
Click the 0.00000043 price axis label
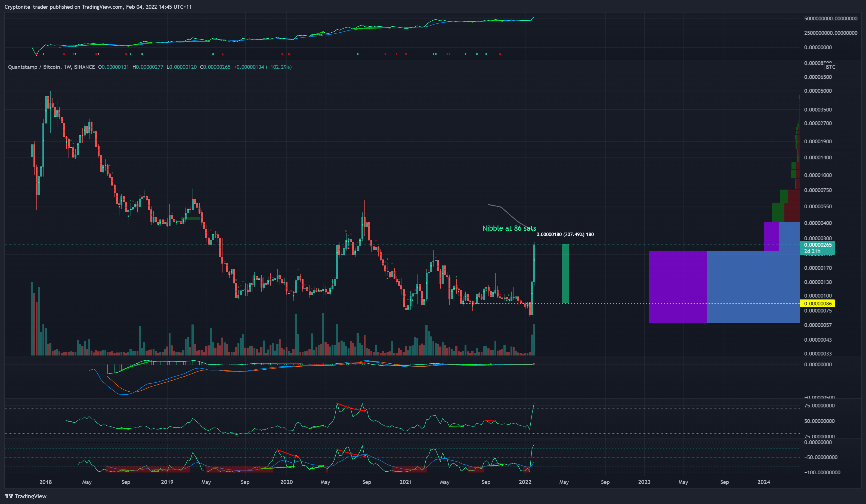tap(818, 340)
